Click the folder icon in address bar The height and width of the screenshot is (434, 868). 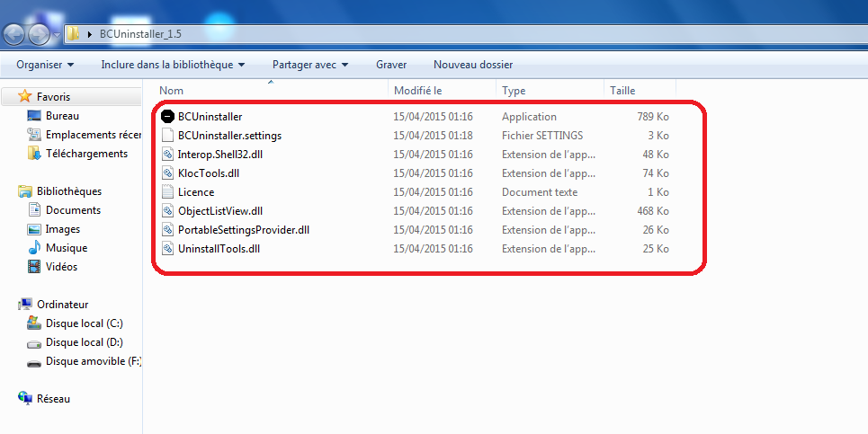tap(73, 34)
